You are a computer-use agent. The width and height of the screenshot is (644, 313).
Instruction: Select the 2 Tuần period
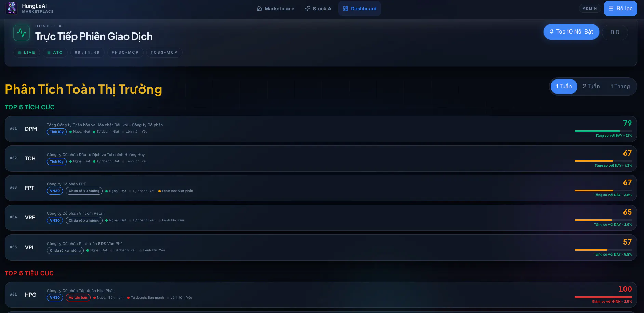coord(591,87)
